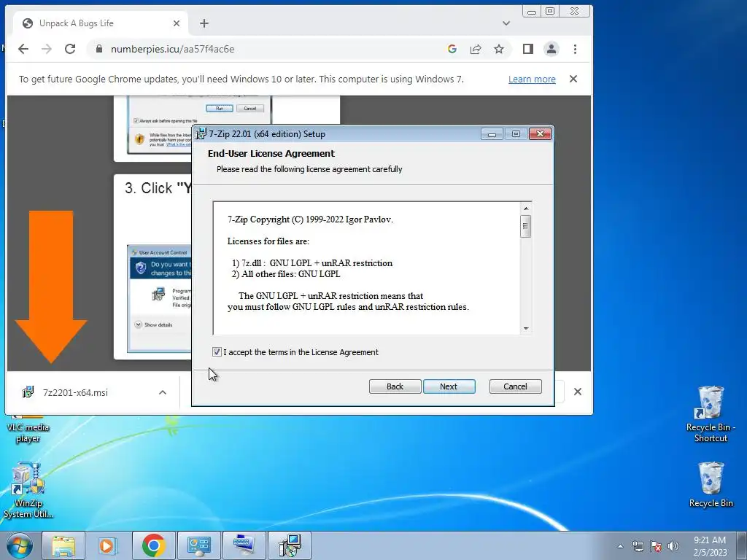
Task: Expand the 7z2201-x64.msi download options chevron
Action: (163, 392)
